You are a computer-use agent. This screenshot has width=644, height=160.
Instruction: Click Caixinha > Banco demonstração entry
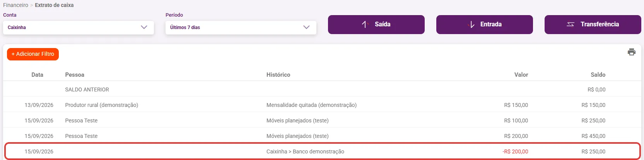point(305,151)
